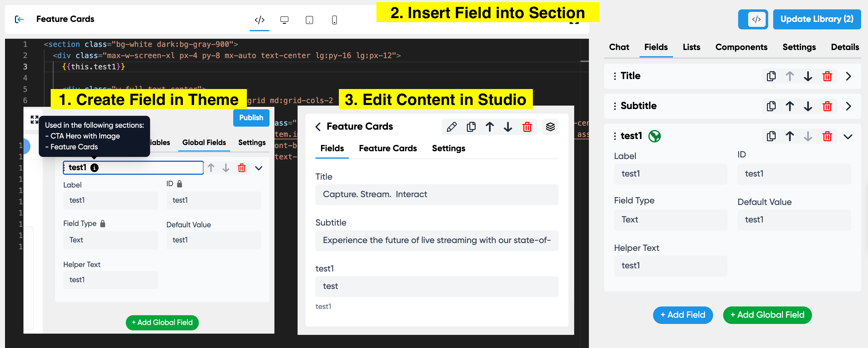The image size is (868, 348).
Task: Collapse the test1 field in right panel
Action: pos(848,136)
